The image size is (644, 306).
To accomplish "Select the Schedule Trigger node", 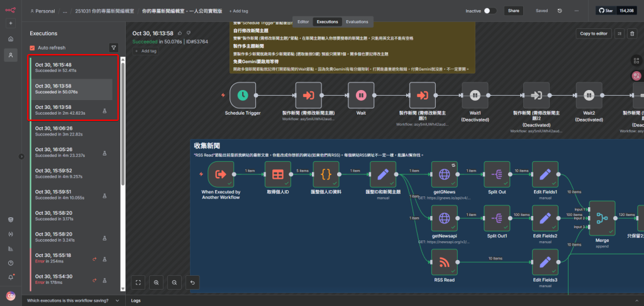I will coord(243,95).
